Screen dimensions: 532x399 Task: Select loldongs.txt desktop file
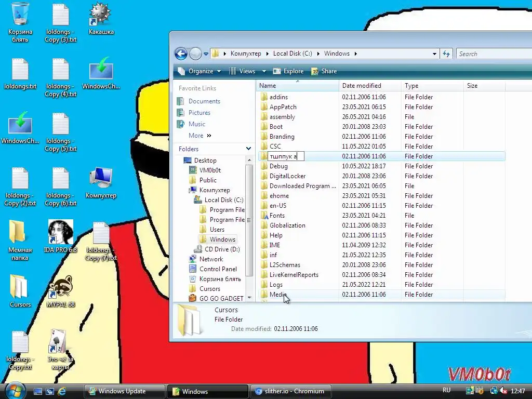pyautogui.click(x=20, y=74)
